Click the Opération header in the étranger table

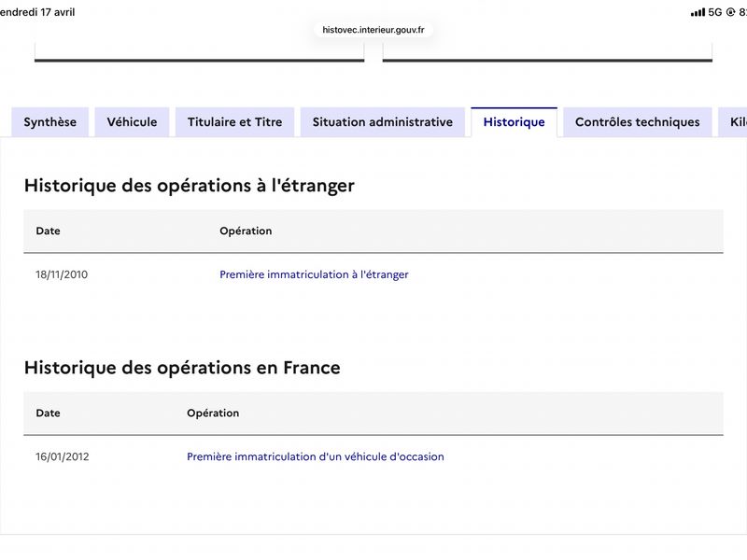pyautogui.click(x=246, y=231)
